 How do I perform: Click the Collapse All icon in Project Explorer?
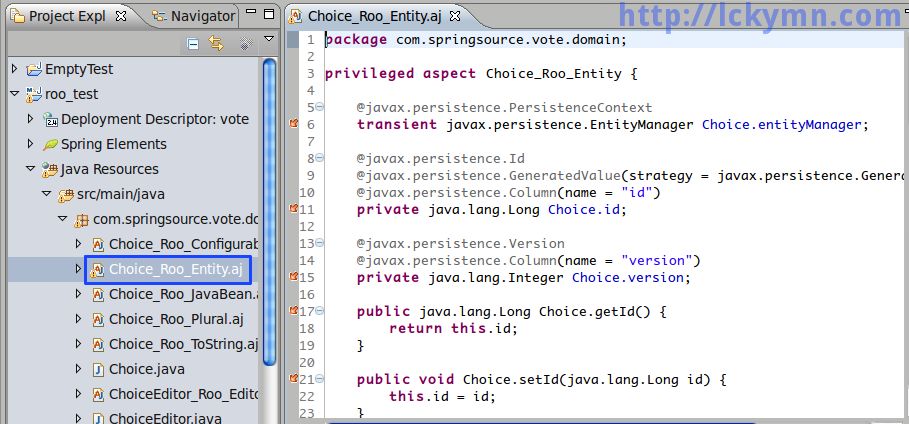coord(193,44)
